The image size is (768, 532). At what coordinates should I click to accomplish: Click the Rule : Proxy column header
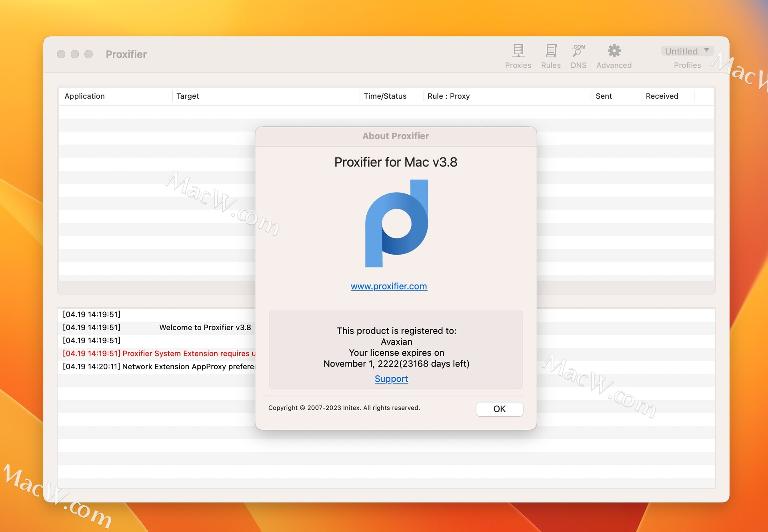(x=448, y=96)
